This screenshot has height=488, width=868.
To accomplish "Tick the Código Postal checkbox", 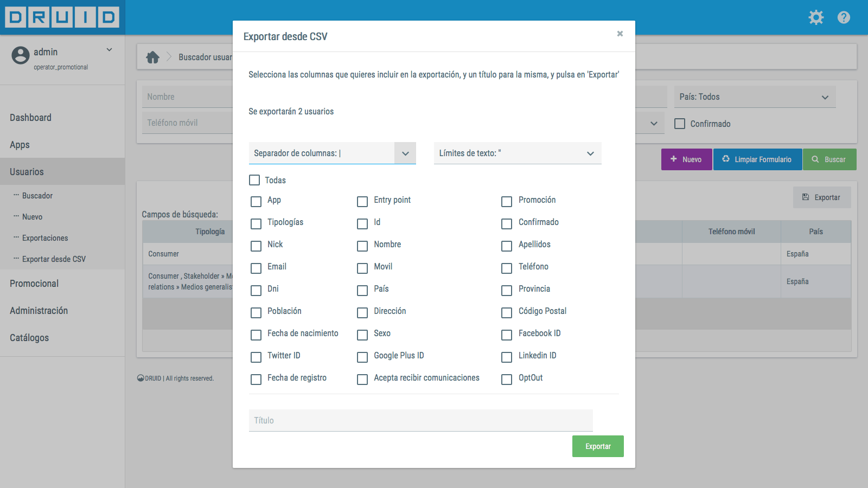I will [x=507, y=312].
